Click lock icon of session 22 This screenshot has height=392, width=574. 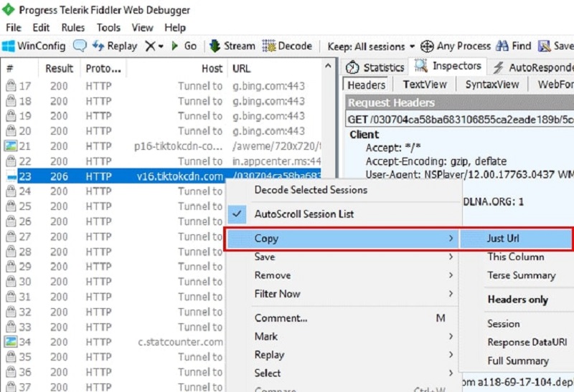11,161
